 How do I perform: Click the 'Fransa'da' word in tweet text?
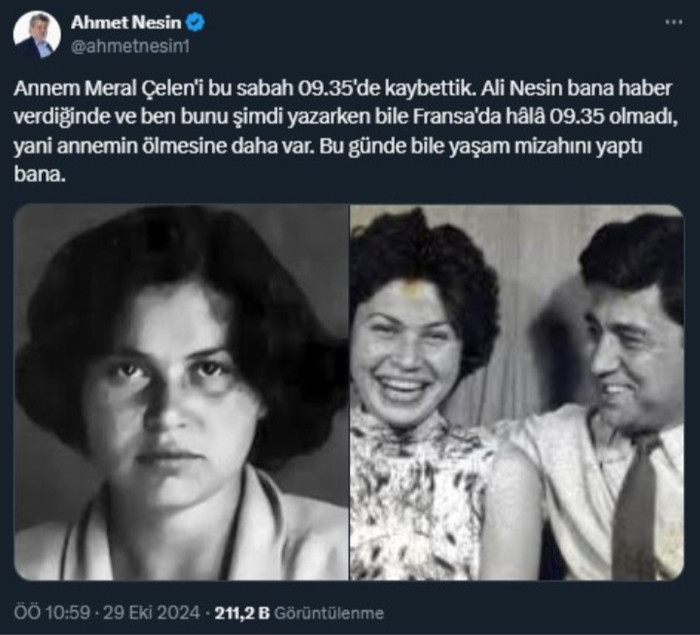tap(458, 117)
